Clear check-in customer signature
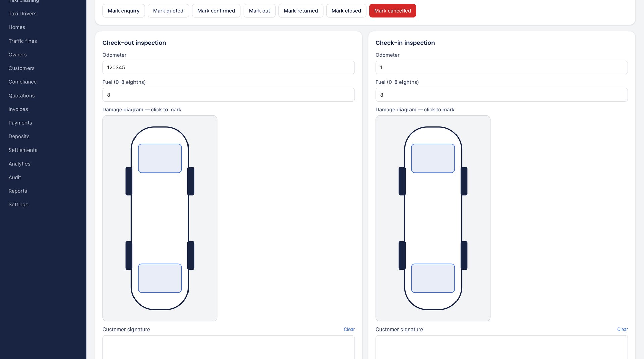Viewport: 644px width, 359px height. pos(622,330)
